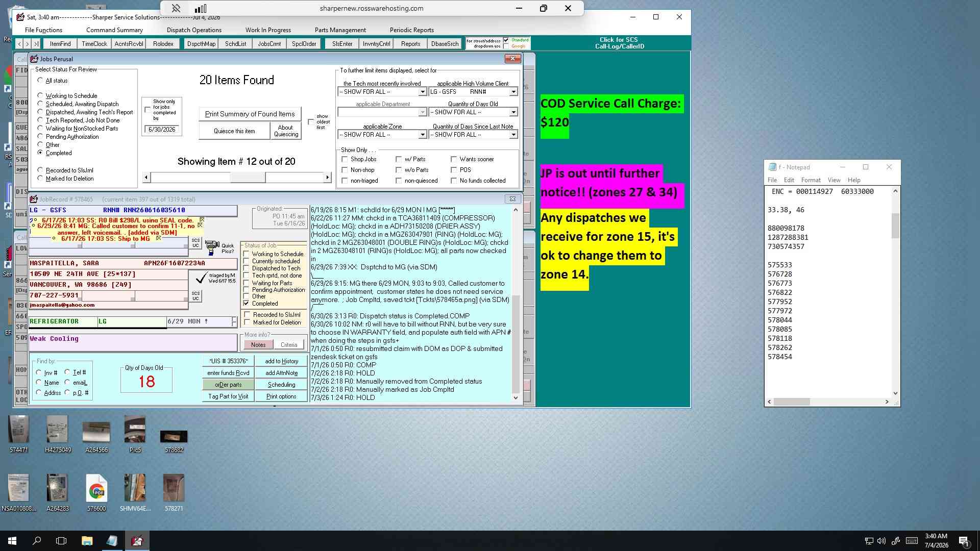Click the item navigation slider thumb
This screenshot has height=551, width=980.
(248, 178)
